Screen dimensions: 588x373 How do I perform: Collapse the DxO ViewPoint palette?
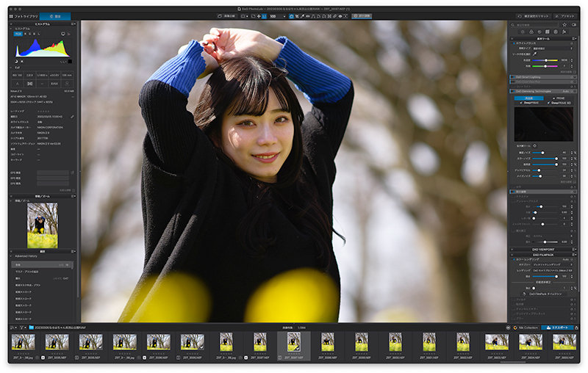512,250
